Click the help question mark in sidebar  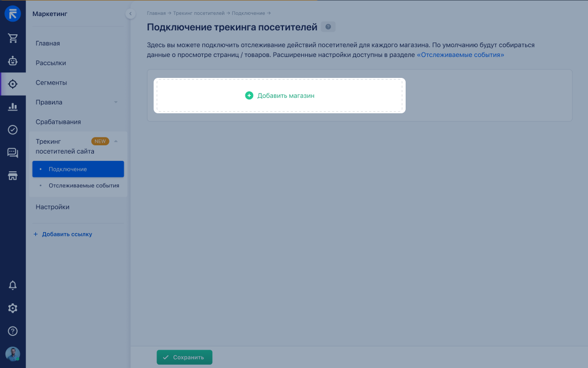pyautogui.click(x=13, y=331)
